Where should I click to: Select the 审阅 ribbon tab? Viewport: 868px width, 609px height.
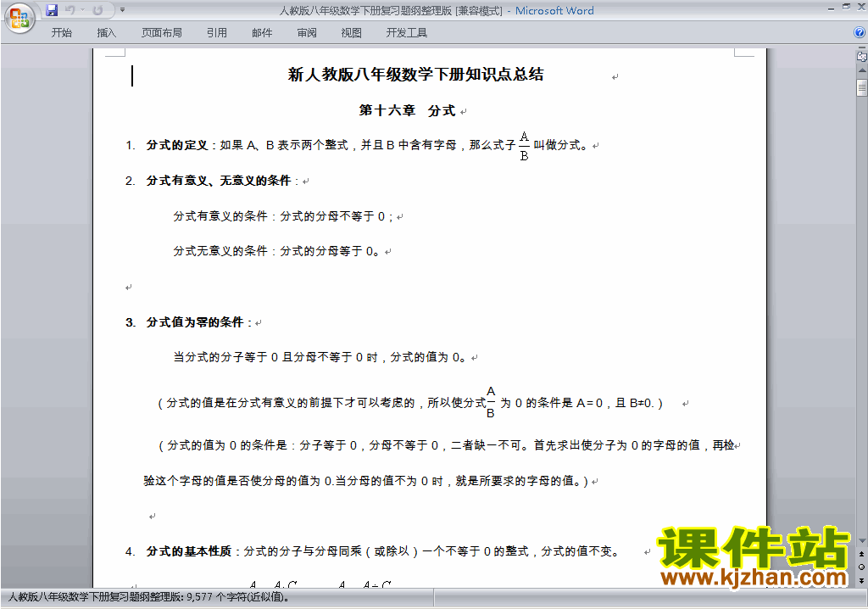[307, 33]
